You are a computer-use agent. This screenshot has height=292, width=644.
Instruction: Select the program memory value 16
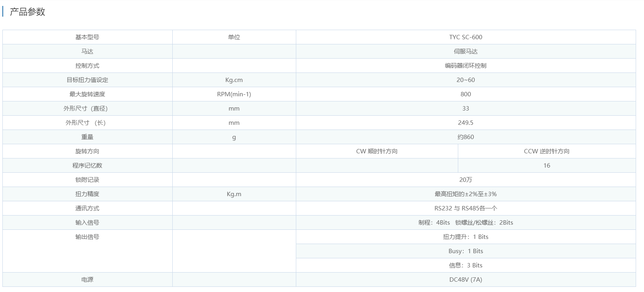547,166
